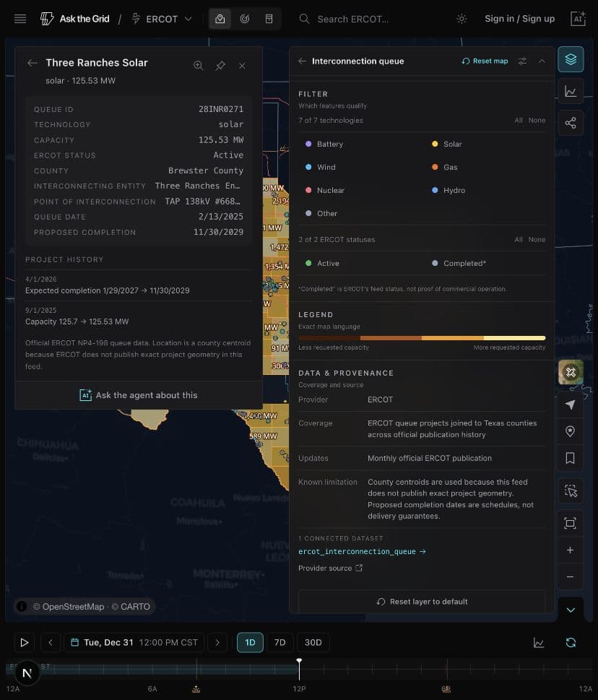598x700 pixels.
Task: Close the Three Ranches Solar panel
Action: click(x=242, y=66)
